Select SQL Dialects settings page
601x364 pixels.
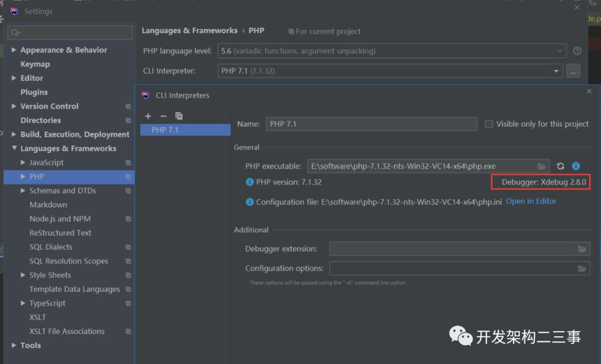(x=51, y=247)
